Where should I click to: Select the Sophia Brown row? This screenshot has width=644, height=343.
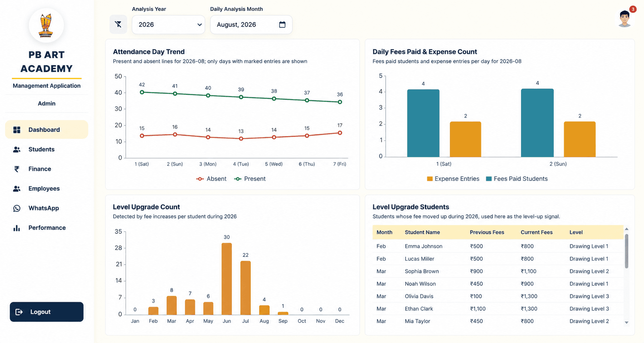[498, 271]
